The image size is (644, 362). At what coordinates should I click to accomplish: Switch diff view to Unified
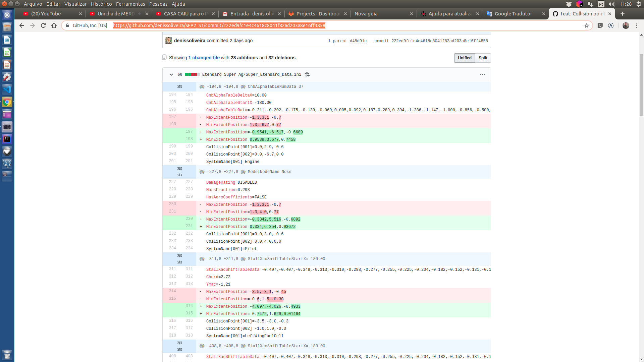coord(465,58)
